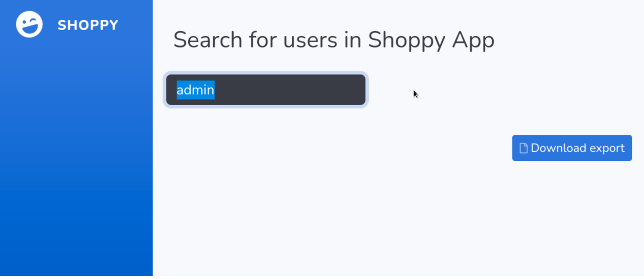Screen dimensions: 644x279
Task: Click the Shoppy winking smiley logo
Action: tap(29, 25)
